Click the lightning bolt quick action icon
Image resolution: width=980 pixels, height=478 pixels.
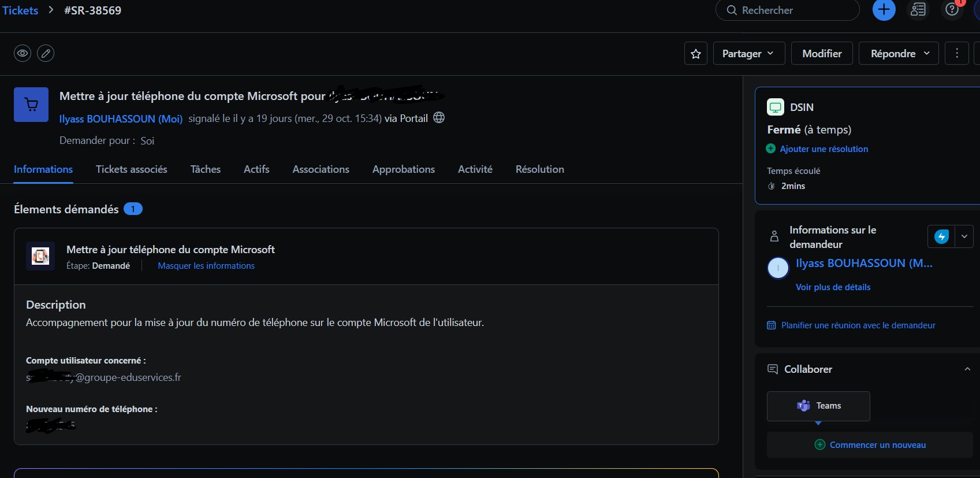pyautogui.click(x=941, y=236)
